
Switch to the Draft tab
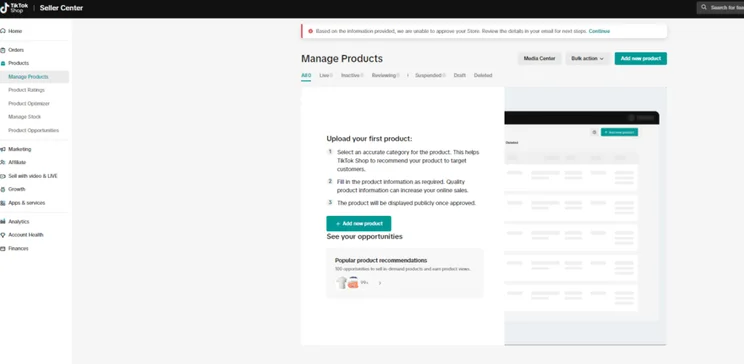point(459,75)
